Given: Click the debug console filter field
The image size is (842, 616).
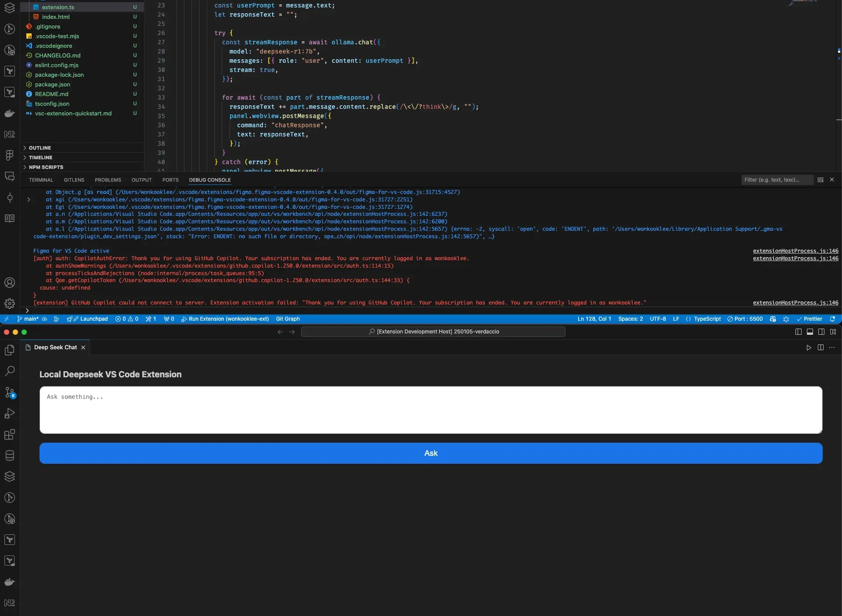Looking at the screenshot, I should 777,180.
